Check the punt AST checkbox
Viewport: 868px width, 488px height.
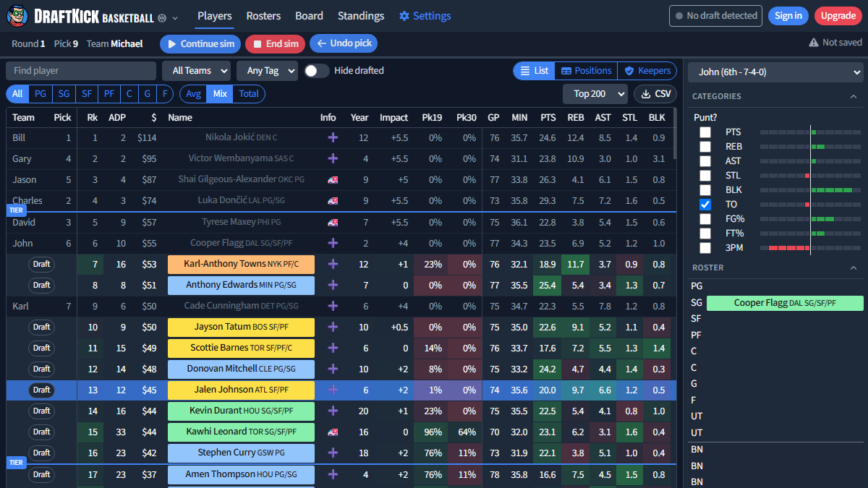tap(705, 161)
